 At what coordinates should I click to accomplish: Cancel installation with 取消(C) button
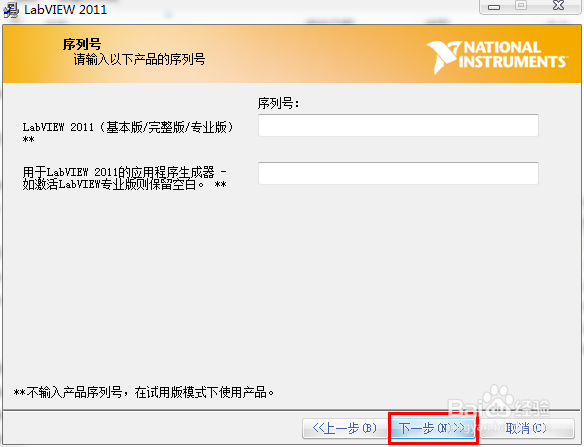point(526,428)
